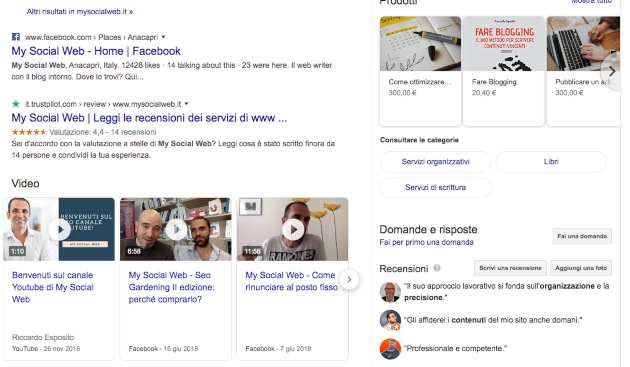Viewport: 630px width, 367px height.
Task: Click the Consultare le categorie label
Action: [x=419, y=140]
